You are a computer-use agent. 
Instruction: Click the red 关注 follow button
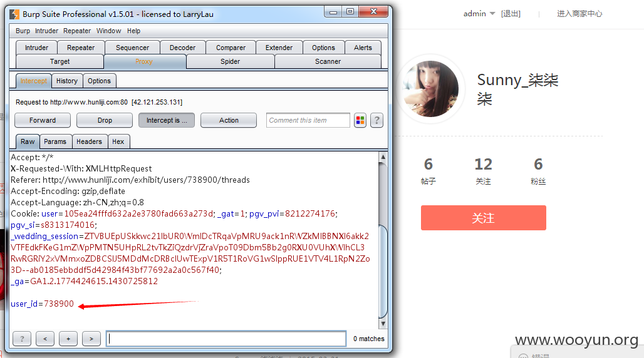click(484, 218)
